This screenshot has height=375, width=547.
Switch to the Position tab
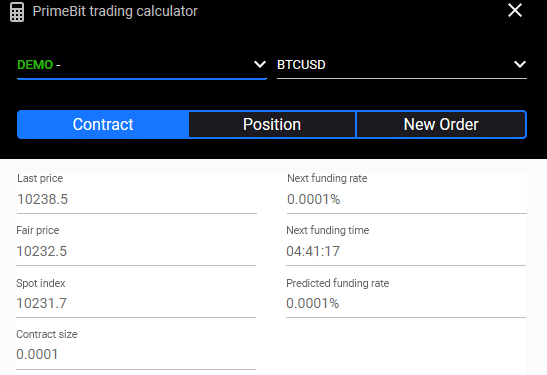272,125
